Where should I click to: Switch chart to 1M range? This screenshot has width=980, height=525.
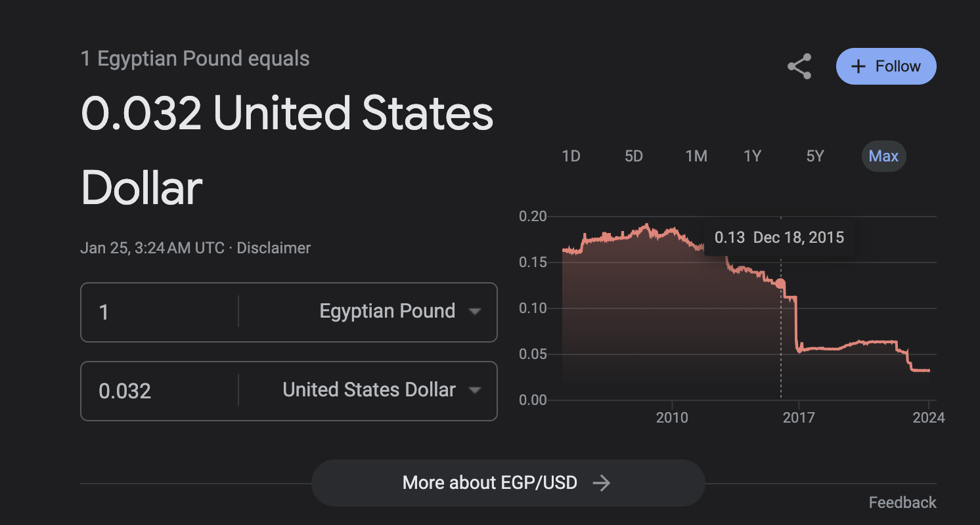pos(696,156)
